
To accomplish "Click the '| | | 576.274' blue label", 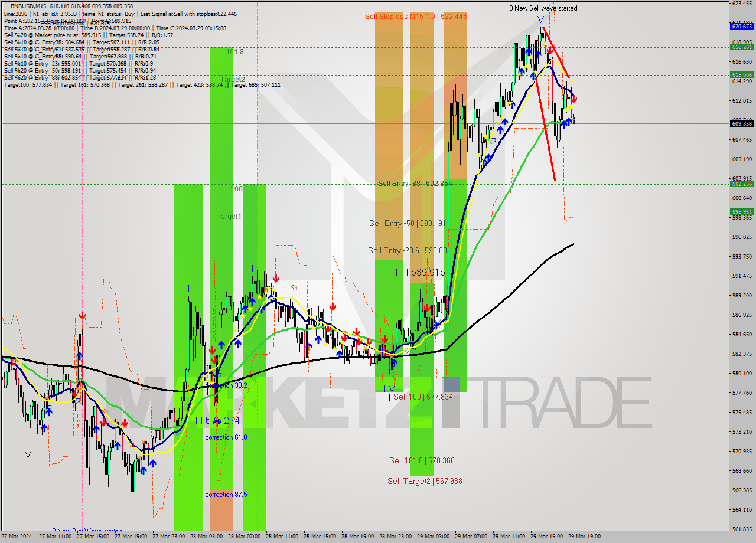I will [x=215, y=420].
